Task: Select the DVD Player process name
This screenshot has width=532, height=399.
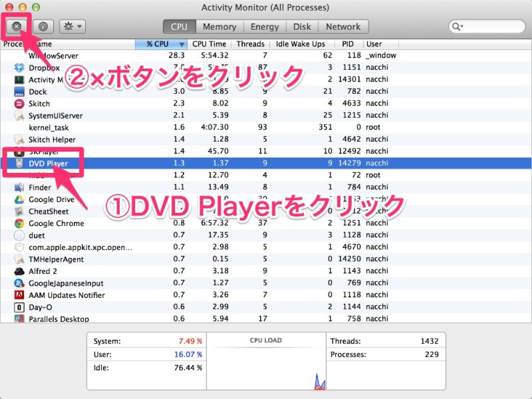Action: click(x=48, y=163)
